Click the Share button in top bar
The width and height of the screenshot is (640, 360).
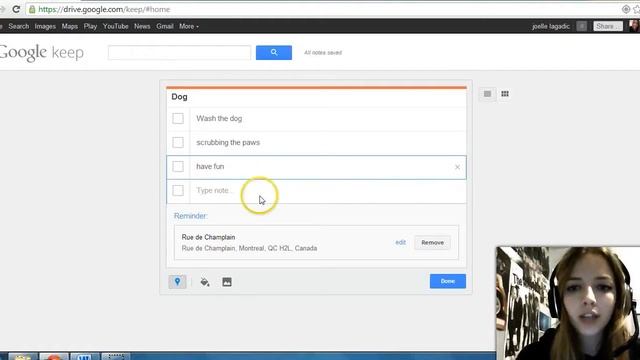608,26
